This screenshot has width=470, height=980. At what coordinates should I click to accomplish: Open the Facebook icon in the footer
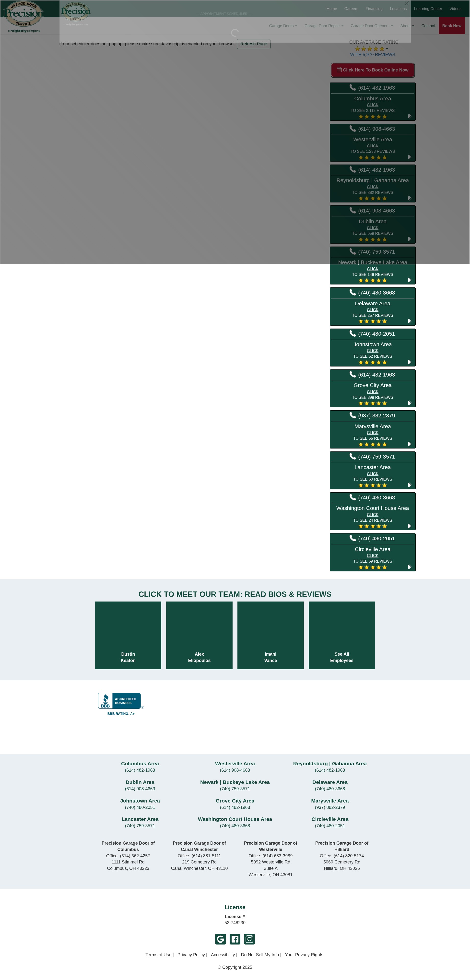pos(235,939)
